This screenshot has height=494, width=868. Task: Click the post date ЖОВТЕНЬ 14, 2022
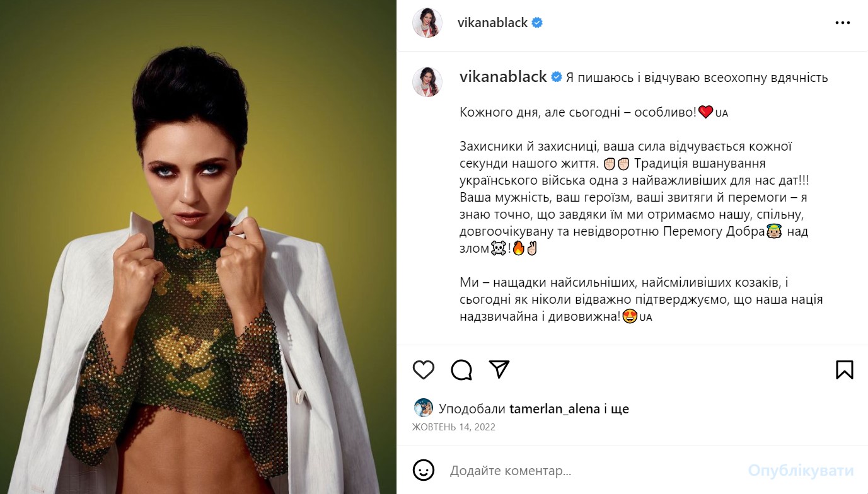(454, 427)
